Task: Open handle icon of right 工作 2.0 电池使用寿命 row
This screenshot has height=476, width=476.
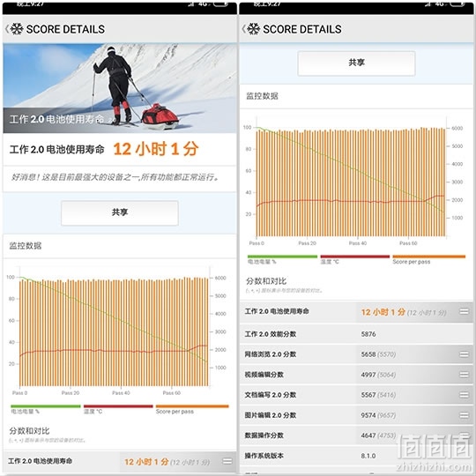Action: tap(464, 311)
